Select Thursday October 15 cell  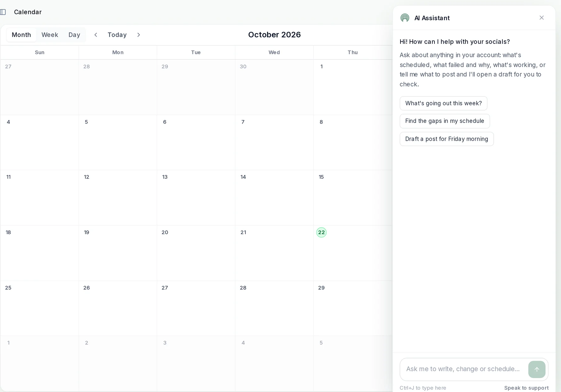pyautogui.click(x=352, y=198)
